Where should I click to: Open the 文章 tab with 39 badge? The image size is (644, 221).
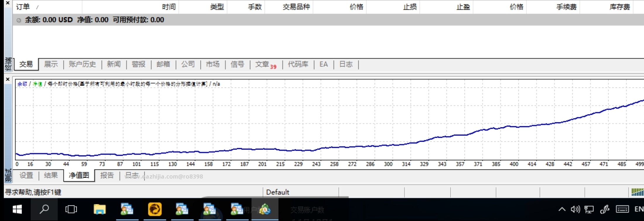pos(266,64)
